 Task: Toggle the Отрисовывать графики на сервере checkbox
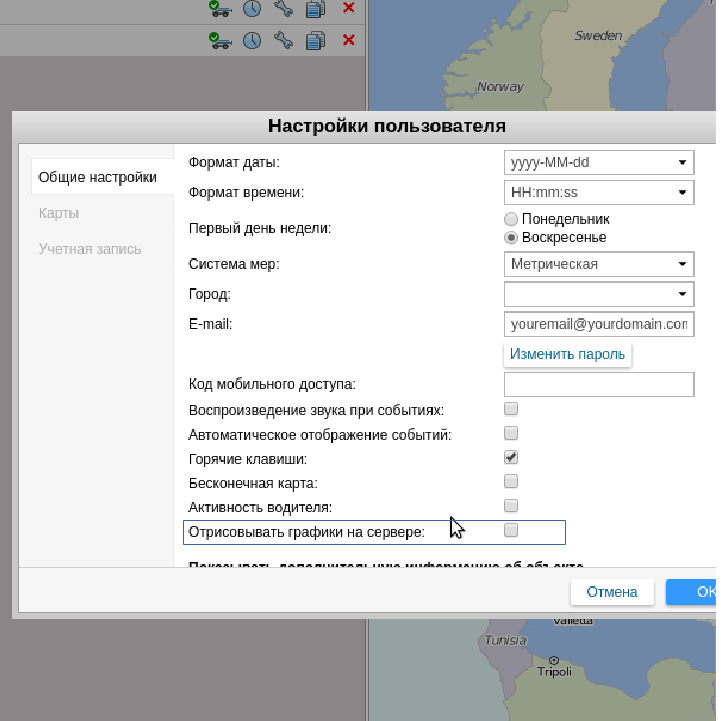511,530
